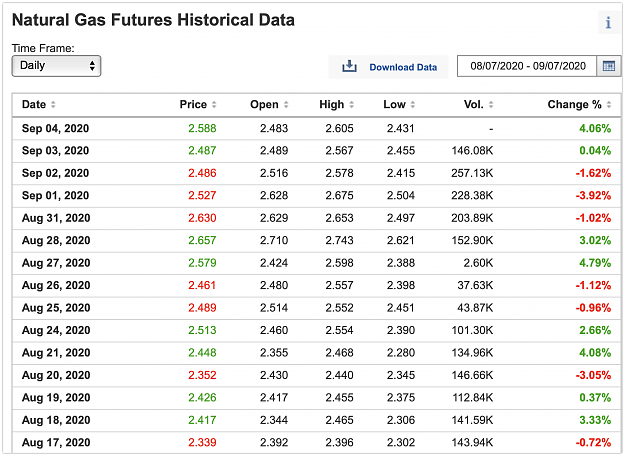
Task: Select the Sep 04, 2020 row
Action: [x=316, y=128]
